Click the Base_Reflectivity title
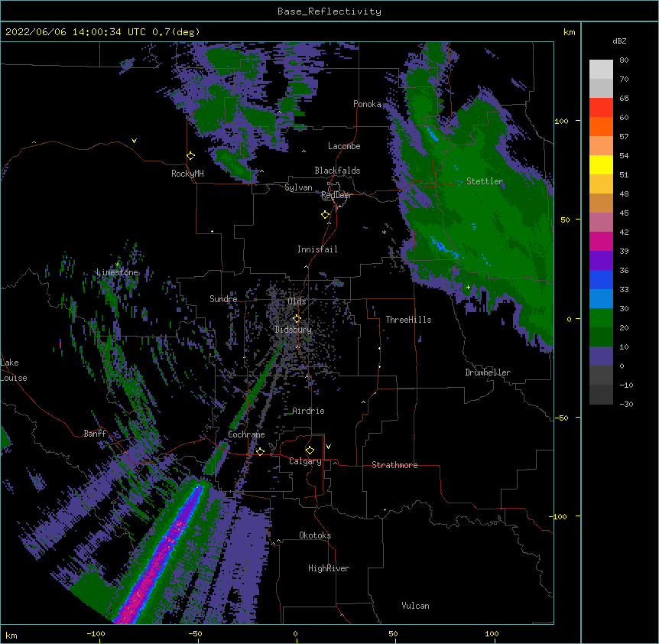659x644 pixels. (329, 11)
